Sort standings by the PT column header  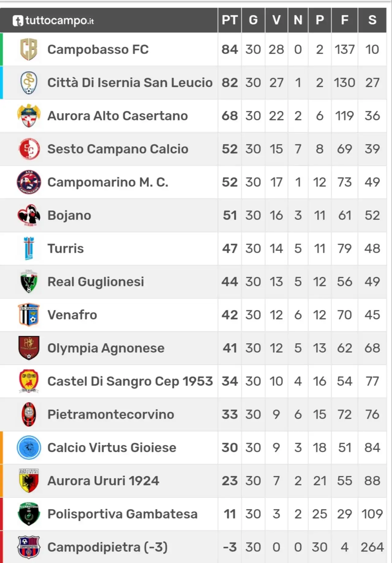pos(230,20)
